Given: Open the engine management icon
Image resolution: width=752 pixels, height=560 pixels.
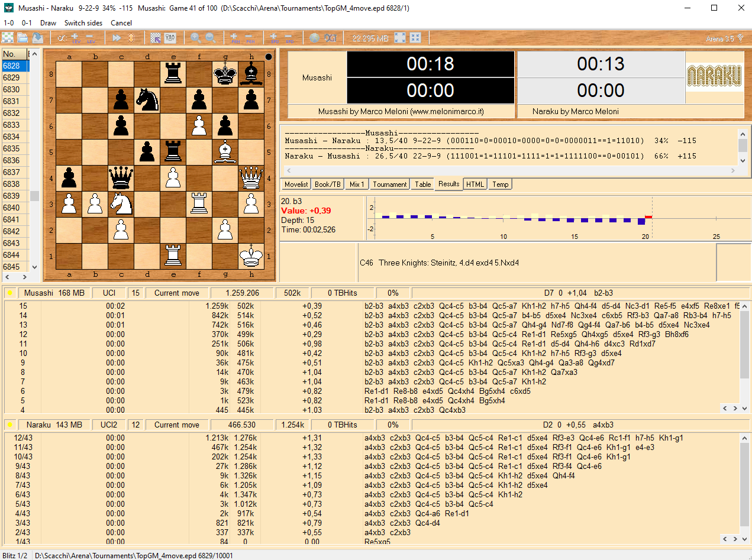Looking at the screenshot, I should point(170,38).
